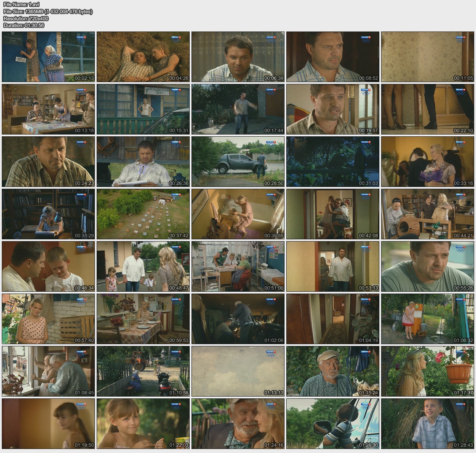Click the smiling girl thumbnail at 01:22:03
476x453 pixels.
tap(143, 424)
